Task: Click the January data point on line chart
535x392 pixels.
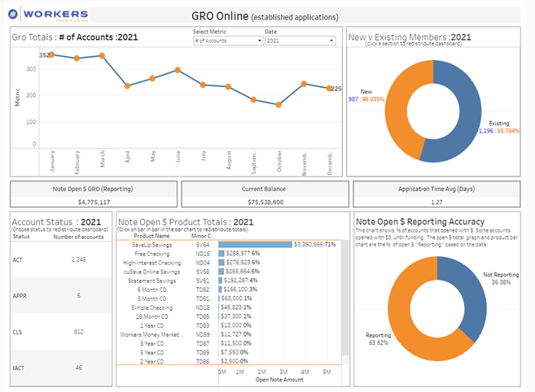Action: [51, 54]
